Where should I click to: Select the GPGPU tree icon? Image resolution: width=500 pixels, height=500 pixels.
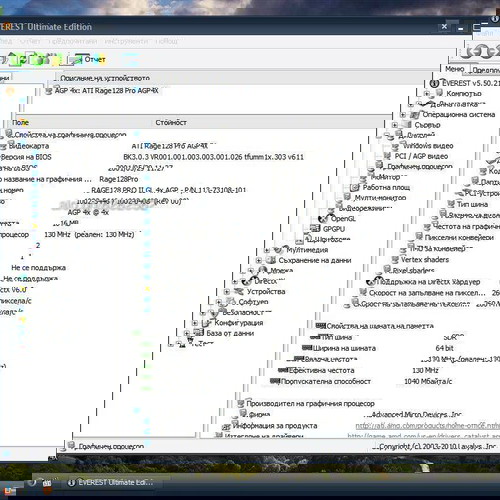[x=315, y=229]
